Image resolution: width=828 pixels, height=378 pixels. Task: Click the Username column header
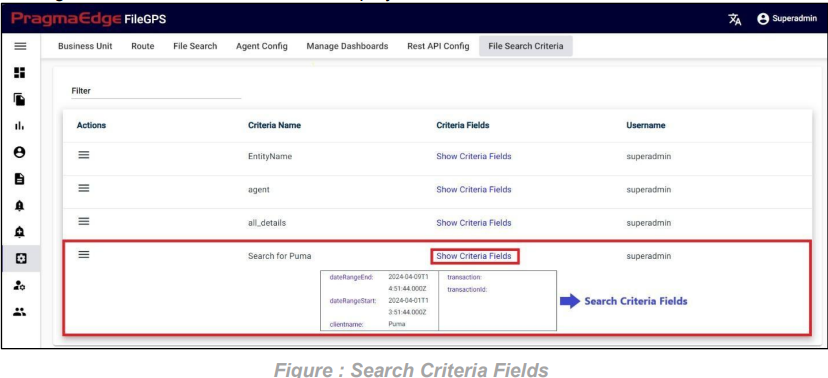pos(646,126)
